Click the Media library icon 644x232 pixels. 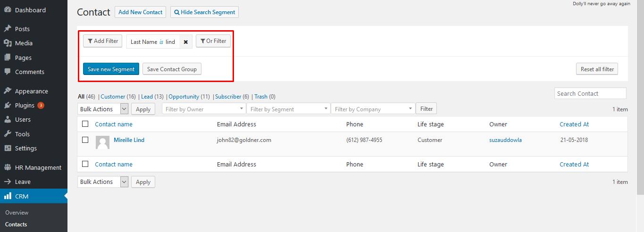[8, 43]
